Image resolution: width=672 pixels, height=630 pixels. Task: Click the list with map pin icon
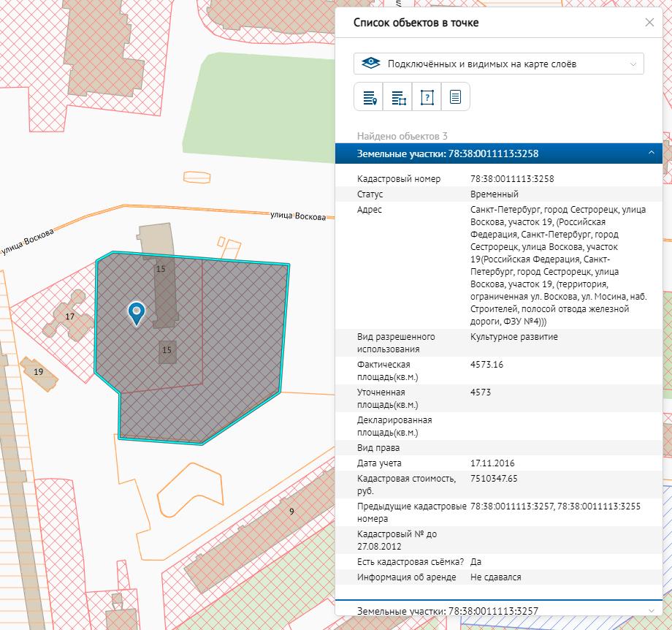click(370, 97)
